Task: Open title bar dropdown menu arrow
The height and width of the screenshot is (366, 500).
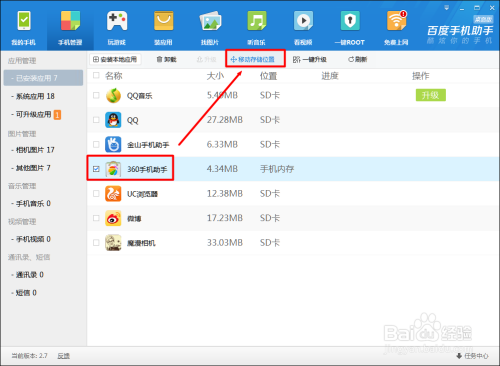Action: (446, 8)
